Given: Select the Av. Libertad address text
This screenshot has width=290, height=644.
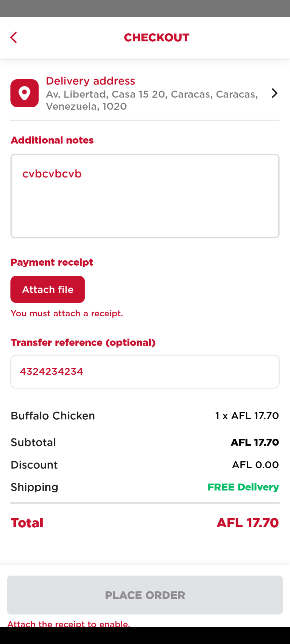Looking at the screenshot, I should (x=152, y=100).
